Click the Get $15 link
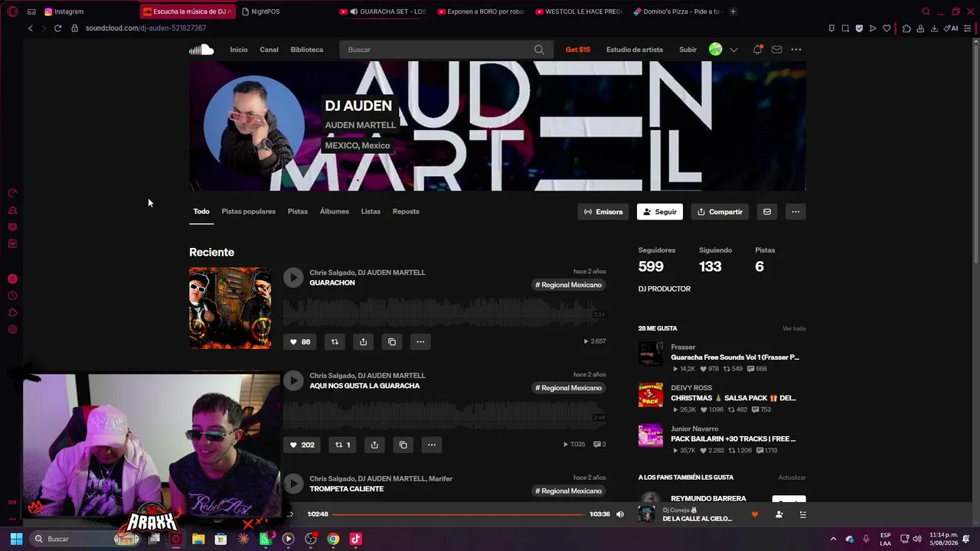The height and width of the screenshot is (551, 980). pos(578,50)
